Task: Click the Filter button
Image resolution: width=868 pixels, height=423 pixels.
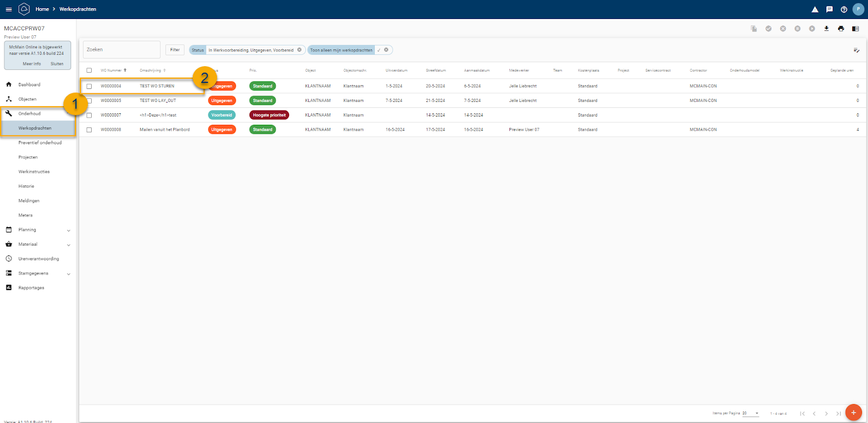Action: 175,50
